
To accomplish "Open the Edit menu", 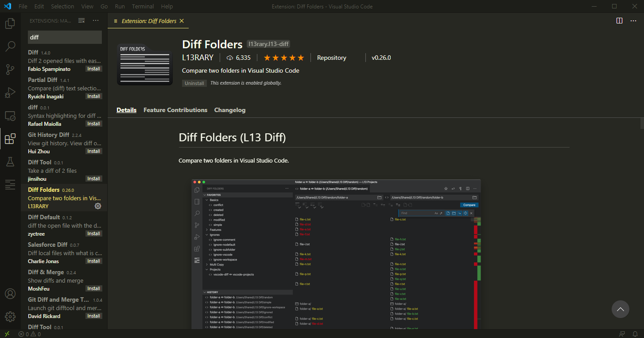I will [x=39, y=7].
